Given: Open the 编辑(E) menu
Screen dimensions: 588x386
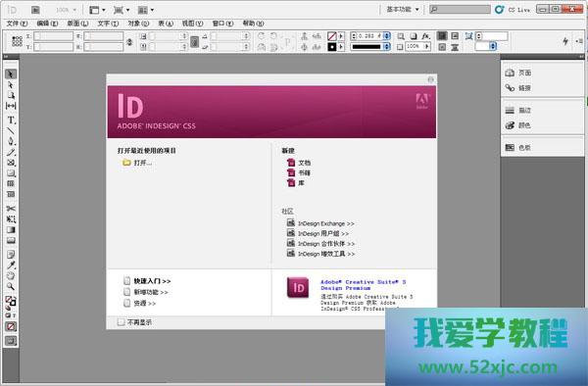Looking at the screenshot, I should [47, 24].
